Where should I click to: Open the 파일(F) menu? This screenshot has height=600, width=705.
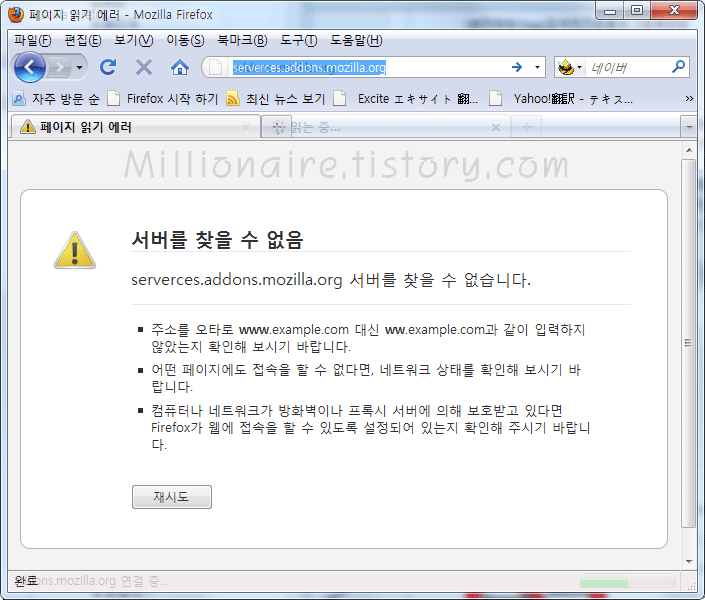pyautogui.click(x=32, y=40)
